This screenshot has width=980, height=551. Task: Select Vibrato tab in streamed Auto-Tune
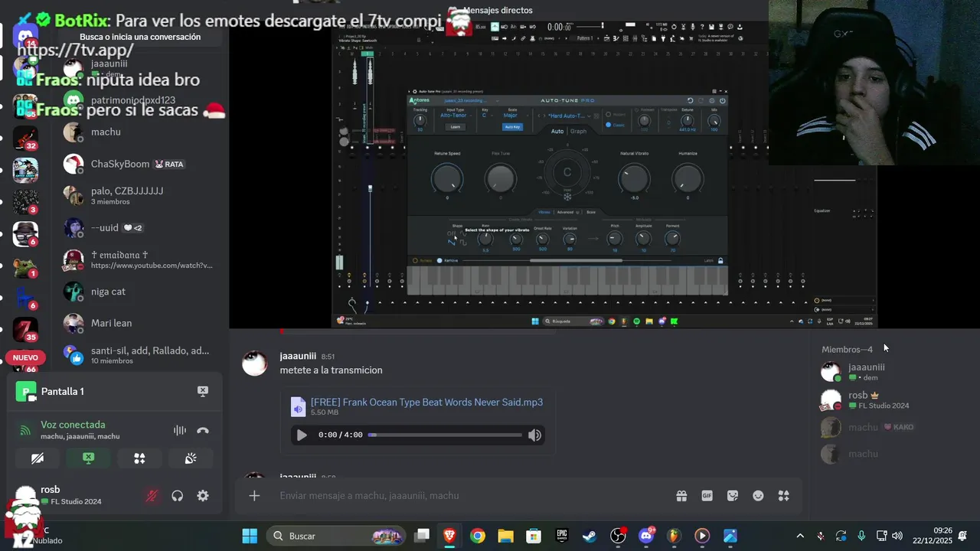point(544,212)
